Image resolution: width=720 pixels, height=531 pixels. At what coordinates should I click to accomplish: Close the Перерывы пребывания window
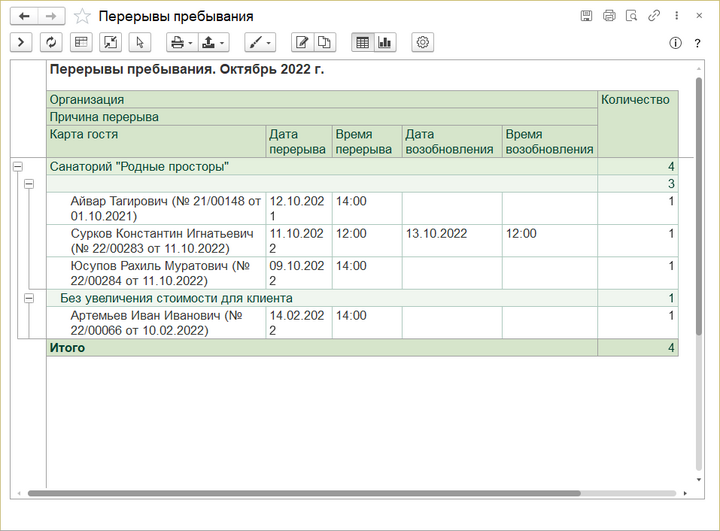tap(699, 16)
